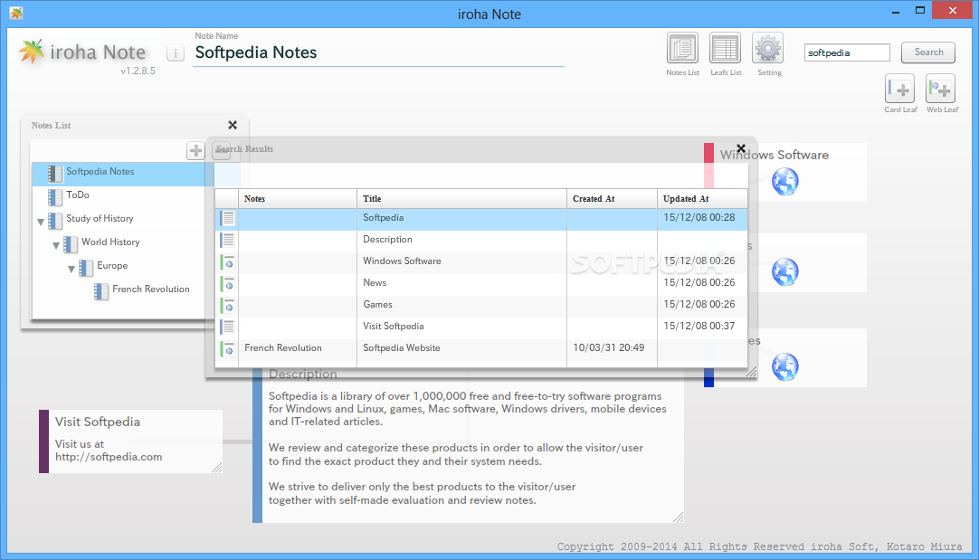Image resolution: width=979 pixels, height=560 pixels.
Task: Select the Europe note in the tree
Action: click(x=112, y=265)
